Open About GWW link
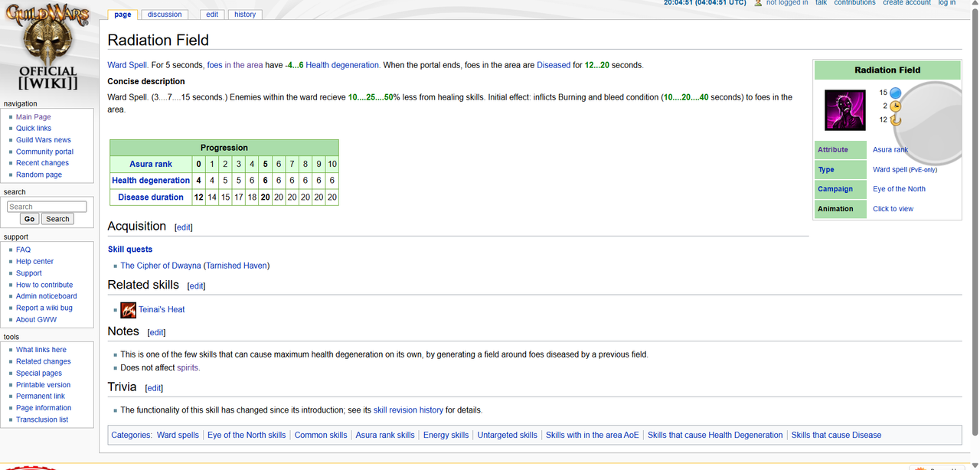The image size is (980, 470). click(x=36, y=319)
